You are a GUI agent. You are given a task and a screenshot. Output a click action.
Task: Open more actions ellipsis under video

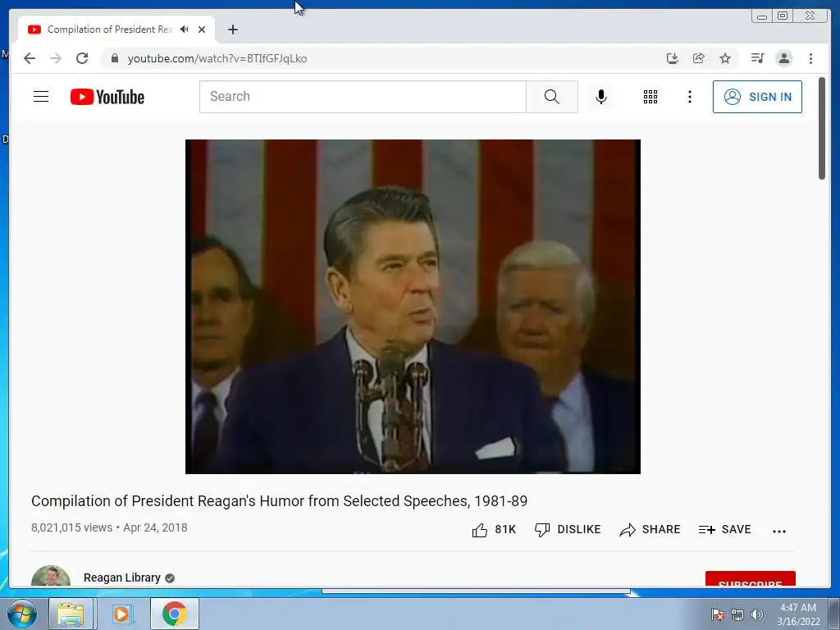click(x=779, y=531)
